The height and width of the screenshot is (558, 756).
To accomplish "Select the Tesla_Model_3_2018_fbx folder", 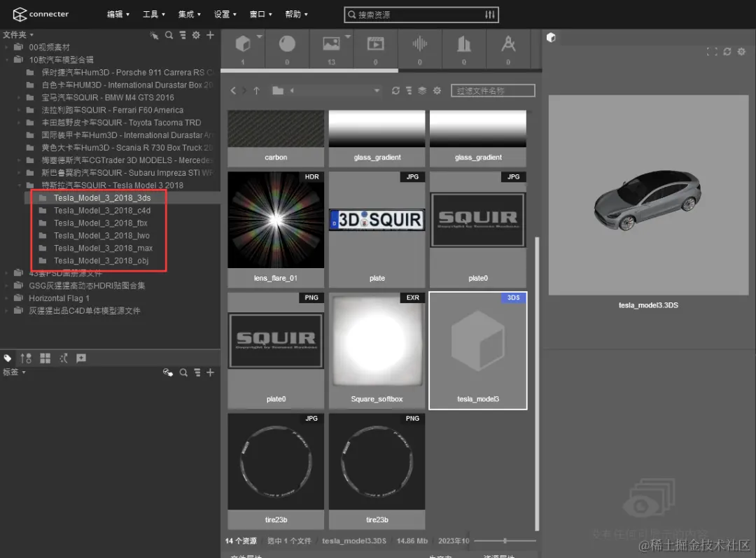I will point(101,223).
